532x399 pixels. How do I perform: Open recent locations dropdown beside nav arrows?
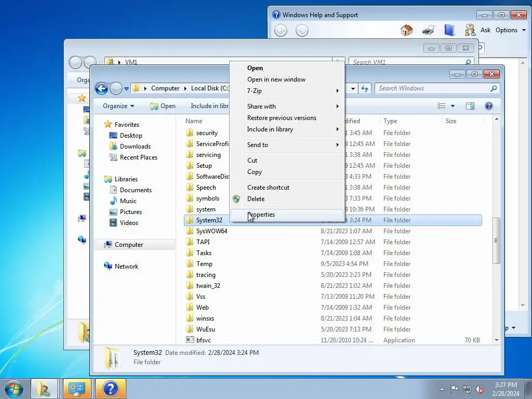click(x=126, y=88)
